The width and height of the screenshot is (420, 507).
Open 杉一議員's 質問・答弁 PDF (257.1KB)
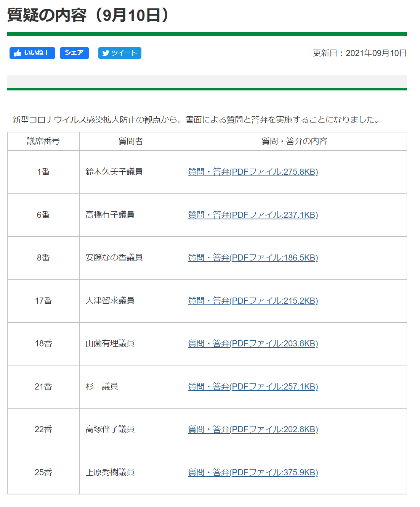(253, 387)
